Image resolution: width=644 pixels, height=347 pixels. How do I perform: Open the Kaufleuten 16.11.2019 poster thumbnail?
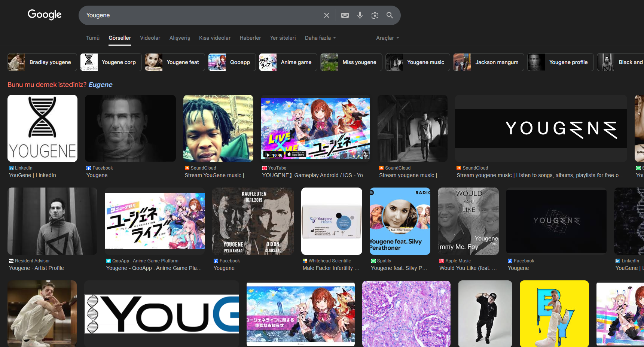tap(253, 221)
